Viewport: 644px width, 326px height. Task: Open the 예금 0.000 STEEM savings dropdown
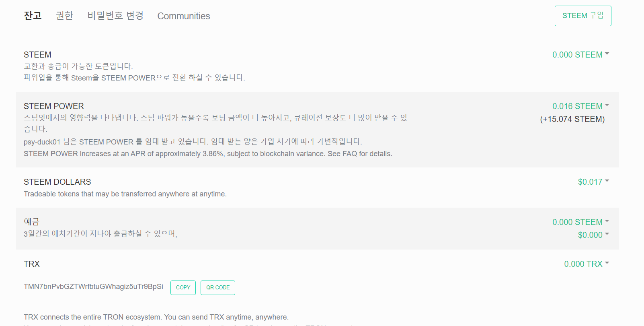pyautogui.click(x=581, y=222)
